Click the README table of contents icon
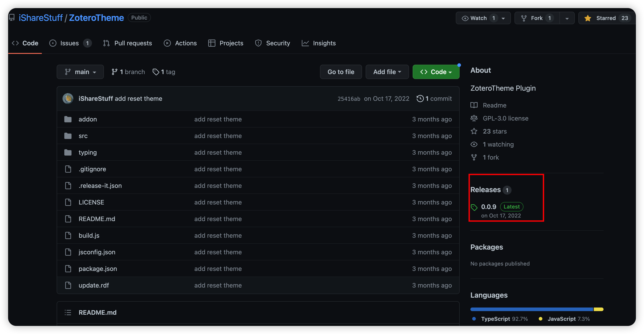Screen dimensions: 644x334 click(68, 312)
